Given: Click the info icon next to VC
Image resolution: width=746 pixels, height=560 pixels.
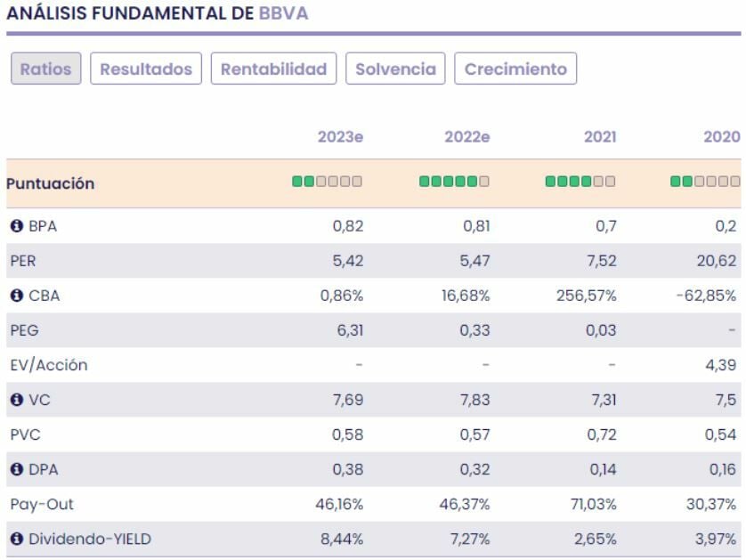Looking at the screenshot, I should tap(16, 400).
